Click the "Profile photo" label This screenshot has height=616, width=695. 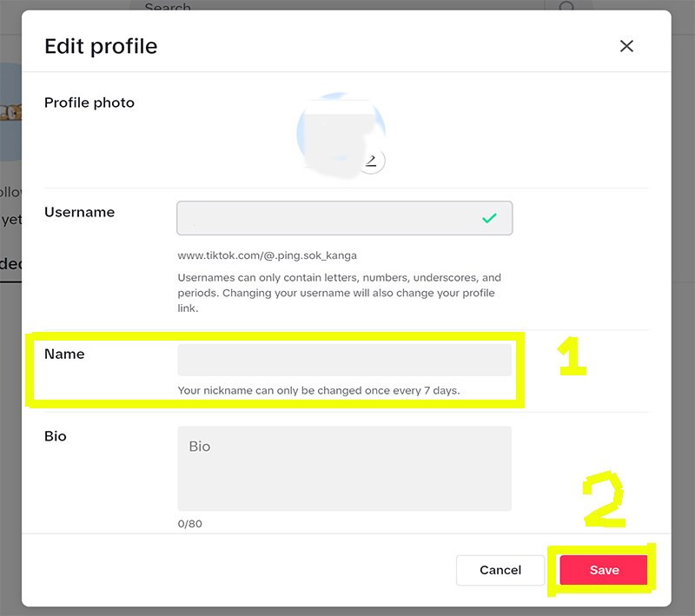point(89,103)
